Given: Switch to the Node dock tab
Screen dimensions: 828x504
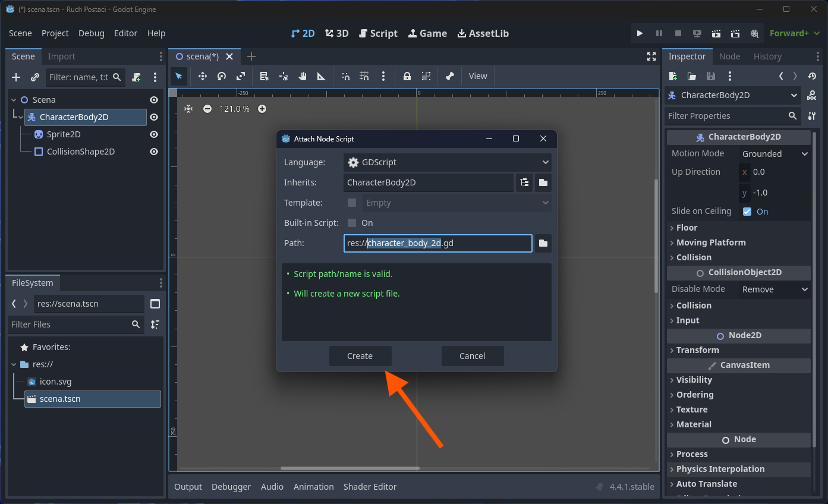Looking at the screenshot, I should 729,56.
